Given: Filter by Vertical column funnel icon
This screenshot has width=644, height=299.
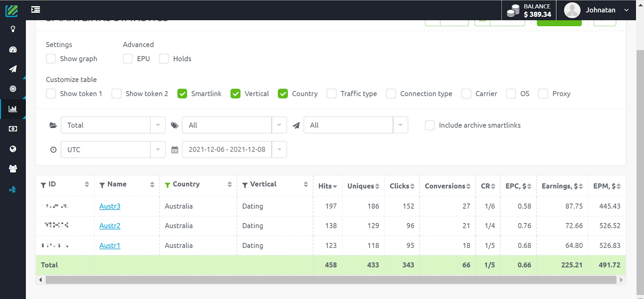Looking at the screenshot, I should pyautogui.click(x=245, y=185).
